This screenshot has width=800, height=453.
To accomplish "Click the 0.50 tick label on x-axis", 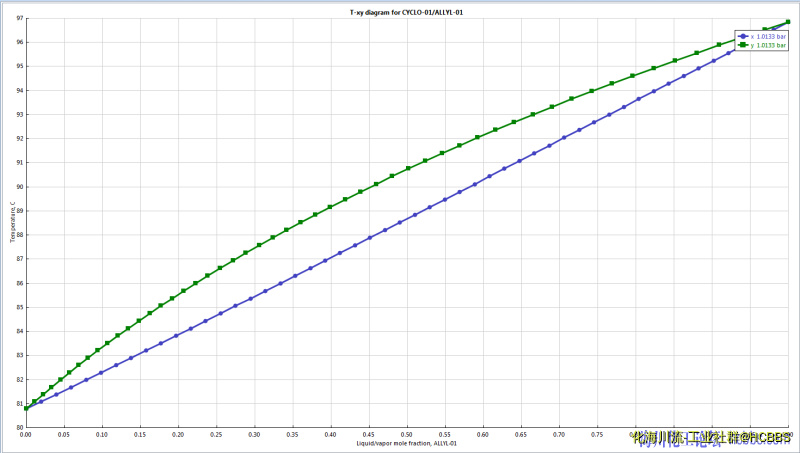I will point(407,435).
